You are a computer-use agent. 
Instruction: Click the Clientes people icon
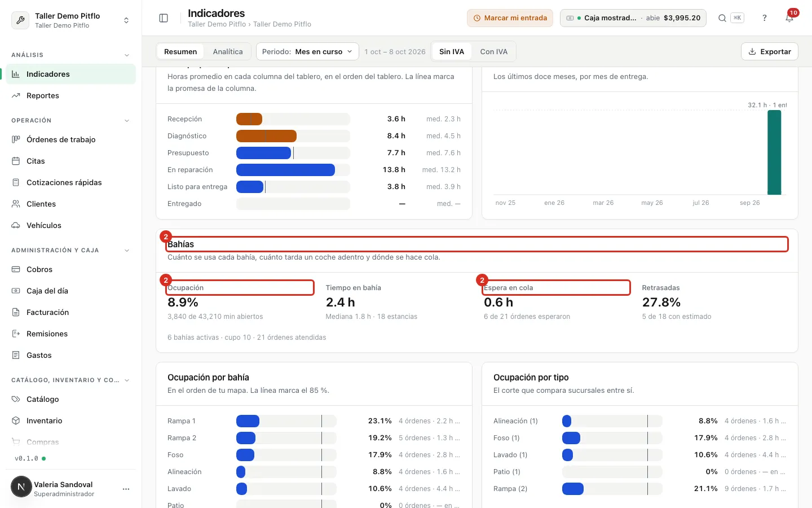click(16, 204)
